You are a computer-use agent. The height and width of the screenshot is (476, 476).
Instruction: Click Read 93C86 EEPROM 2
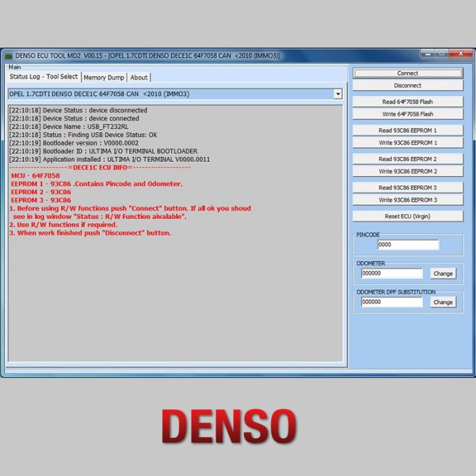coord(408,159)
